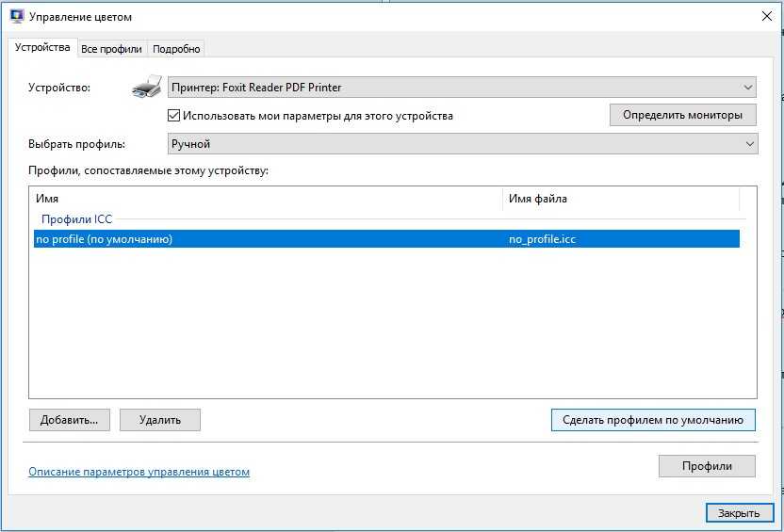Click the Color Management window title icon
This screenshot has height=532, width=784.
[16, 17]
